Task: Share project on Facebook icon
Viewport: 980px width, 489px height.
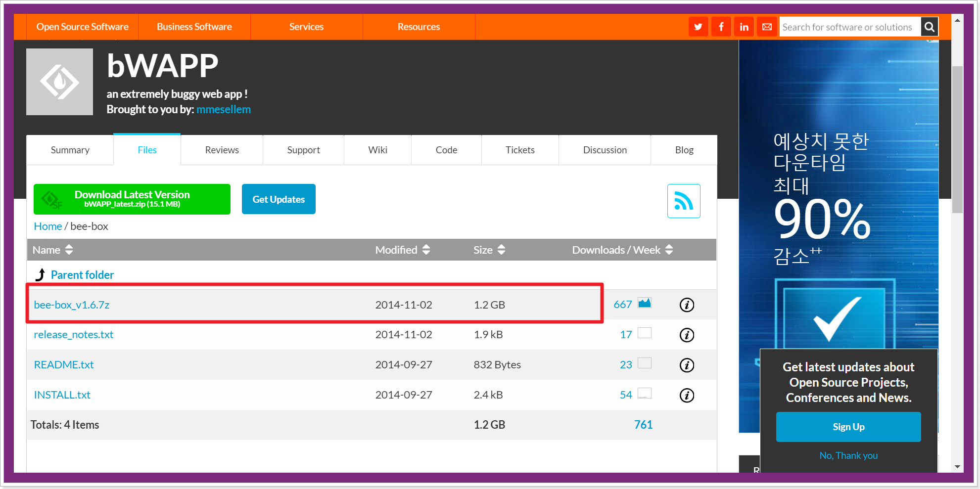Action: (x=721, y=27)
